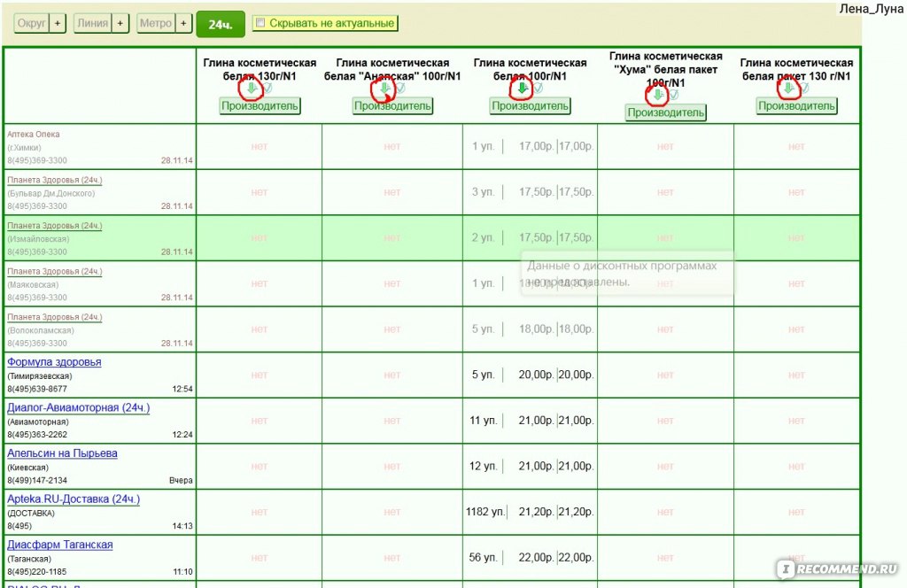Click the 2 уп. quantity in Измайловская row

point(483,237)
